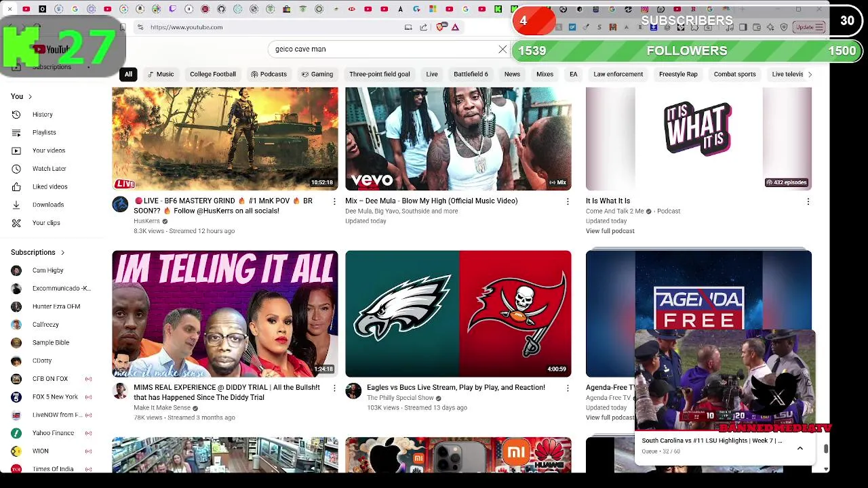
Task: Open Eagles vs Bucs Live Stream title
Action: click(x=456, y=388)
